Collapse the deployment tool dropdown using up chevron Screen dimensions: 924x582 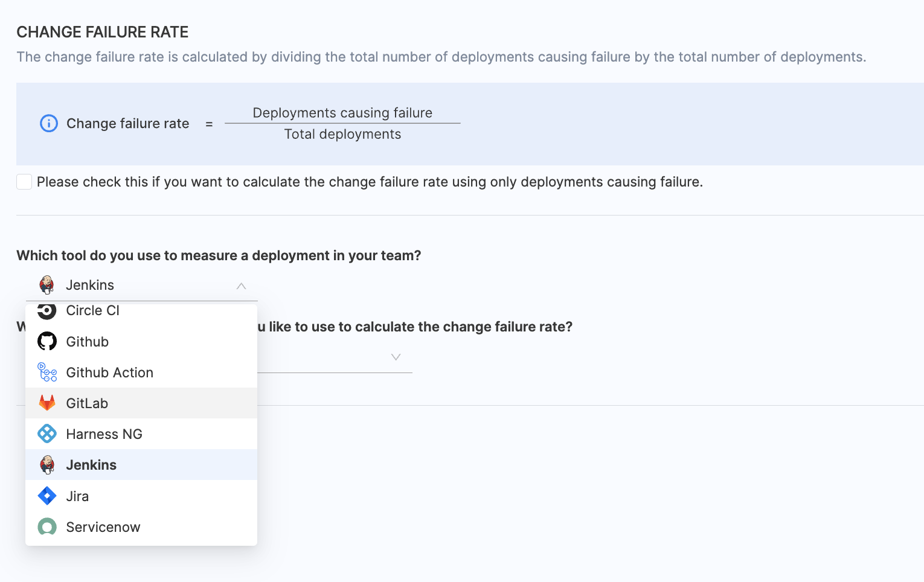click(241, 286)
